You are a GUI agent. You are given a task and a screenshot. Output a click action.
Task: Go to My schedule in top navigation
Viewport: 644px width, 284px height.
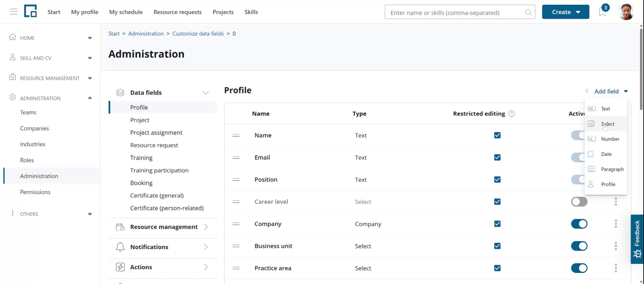pyautogui.click(x=126, y=12)
